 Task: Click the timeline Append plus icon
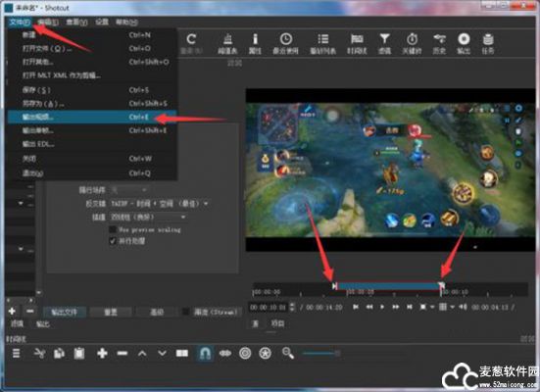pyautogui.click(x=102, y=353)
